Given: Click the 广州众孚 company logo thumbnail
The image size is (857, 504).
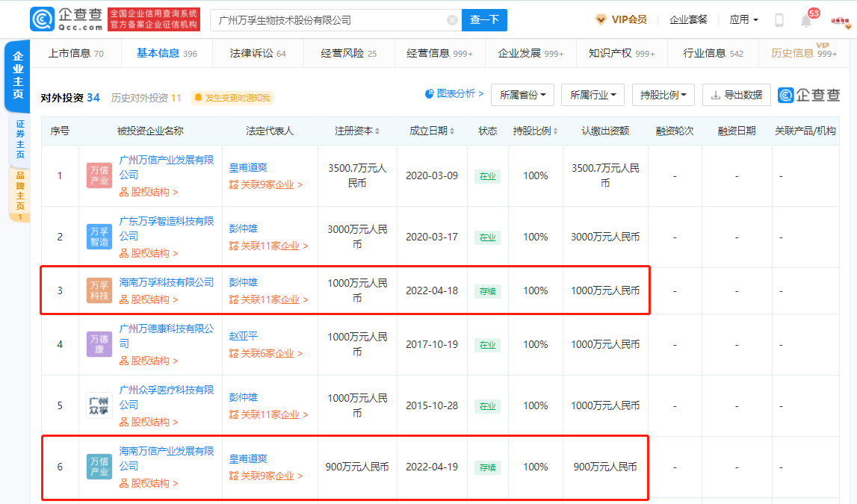Looking at the screenshot, I should click(99, 405).
